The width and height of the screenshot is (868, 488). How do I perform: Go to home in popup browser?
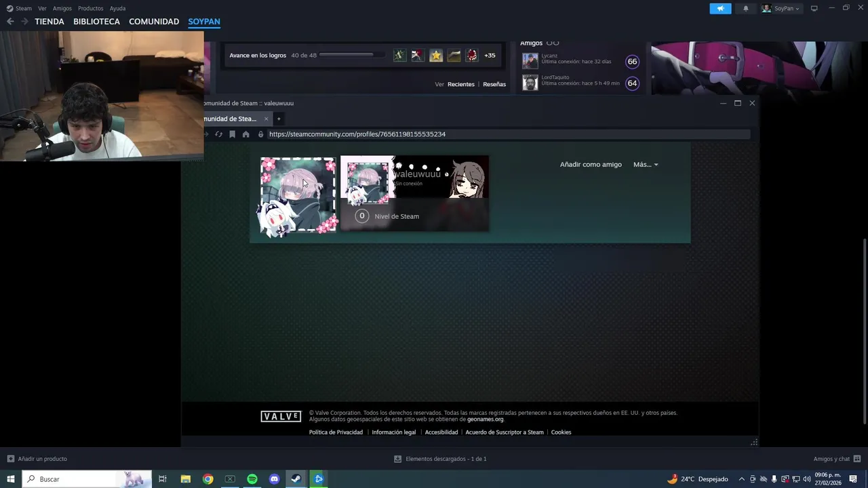245,134
